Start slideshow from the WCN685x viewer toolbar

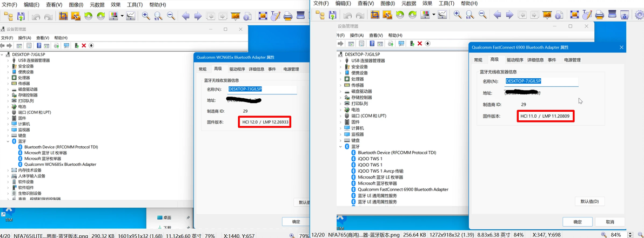click(236, 16)
